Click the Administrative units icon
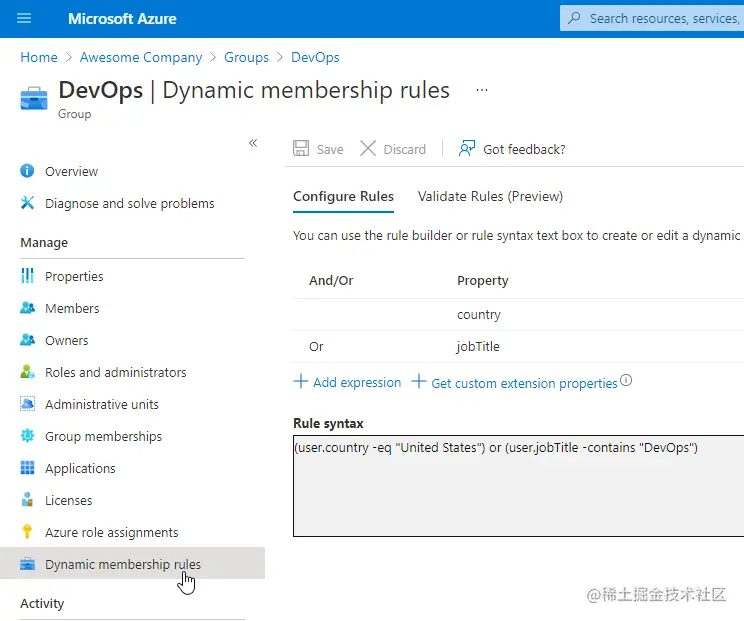744x621 pixels. [27, 404]
